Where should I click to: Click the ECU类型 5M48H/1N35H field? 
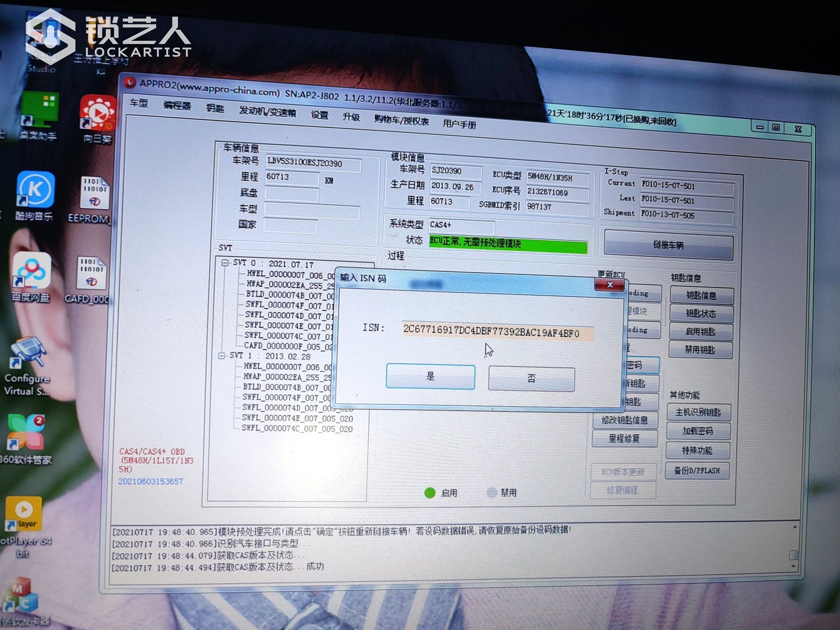click(x=557, y=178)
